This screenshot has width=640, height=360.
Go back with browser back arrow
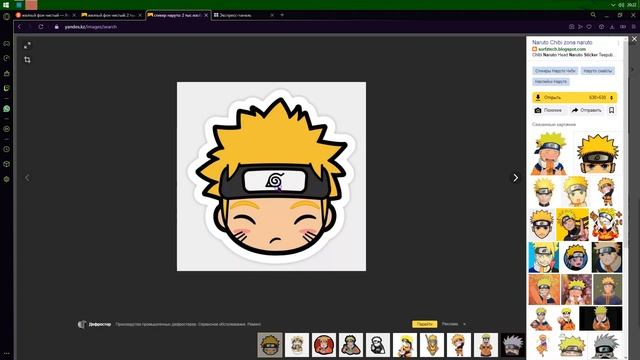click(x=19, y=27)
